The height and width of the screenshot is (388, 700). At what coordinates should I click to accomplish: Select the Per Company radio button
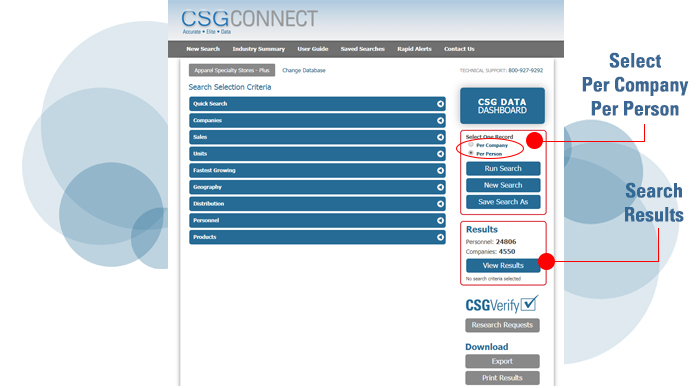coord(471,145)
